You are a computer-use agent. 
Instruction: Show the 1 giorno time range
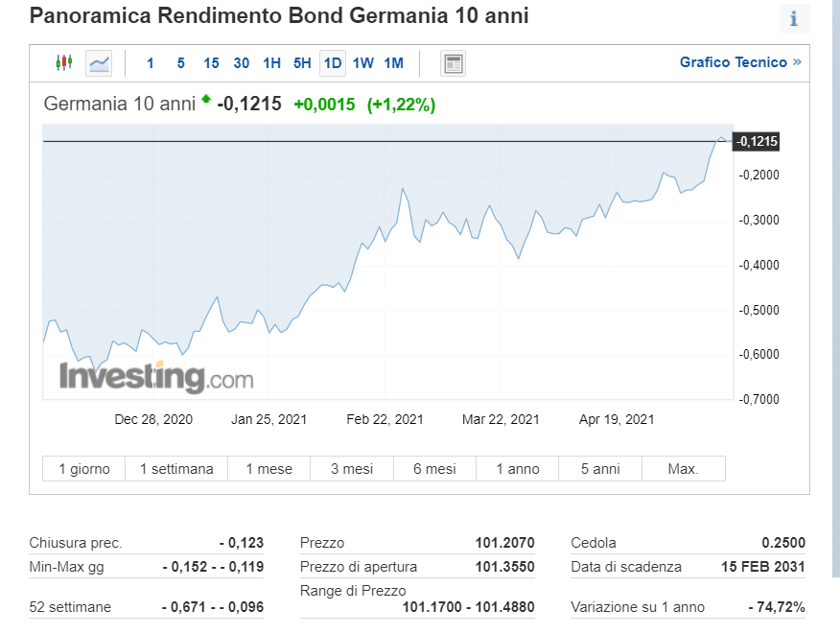[x=84, y=469]
